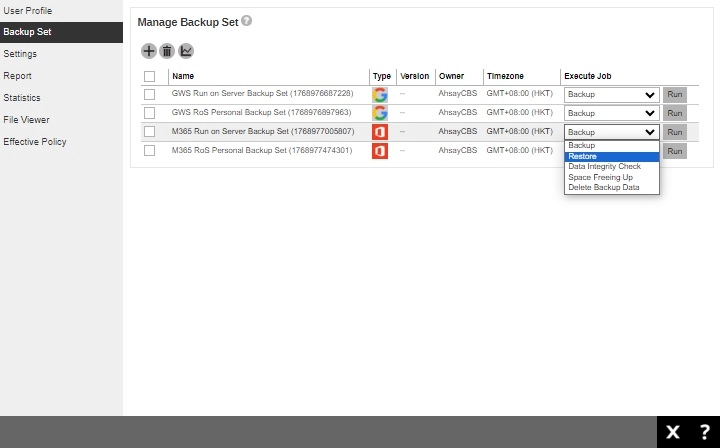
Task: Open Execute Job dropdown for GWS Run on Server
Action: point(611,95)
